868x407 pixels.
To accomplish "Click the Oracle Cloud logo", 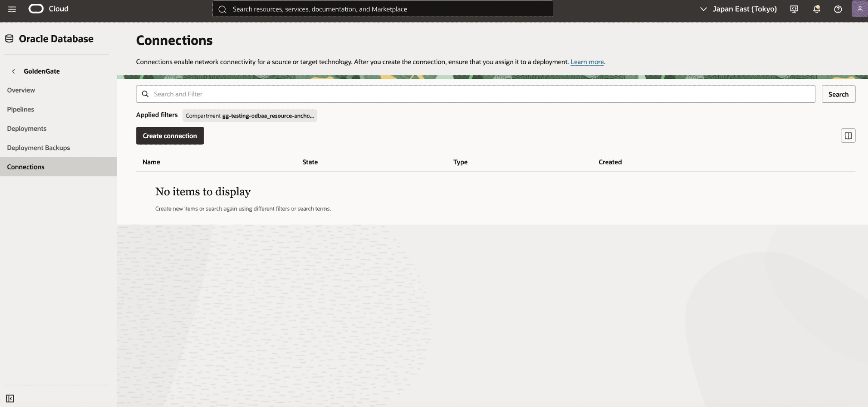I will coord(36,9).
